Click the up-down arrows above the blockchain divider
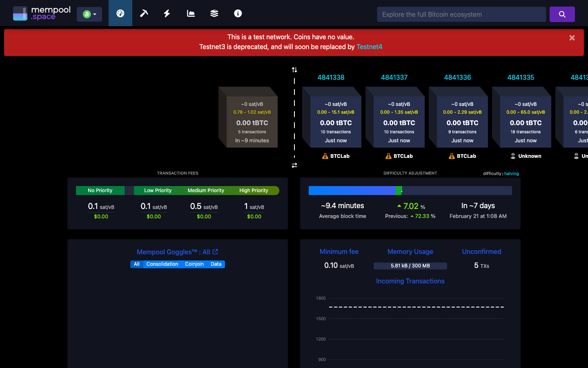 [294, 70]
